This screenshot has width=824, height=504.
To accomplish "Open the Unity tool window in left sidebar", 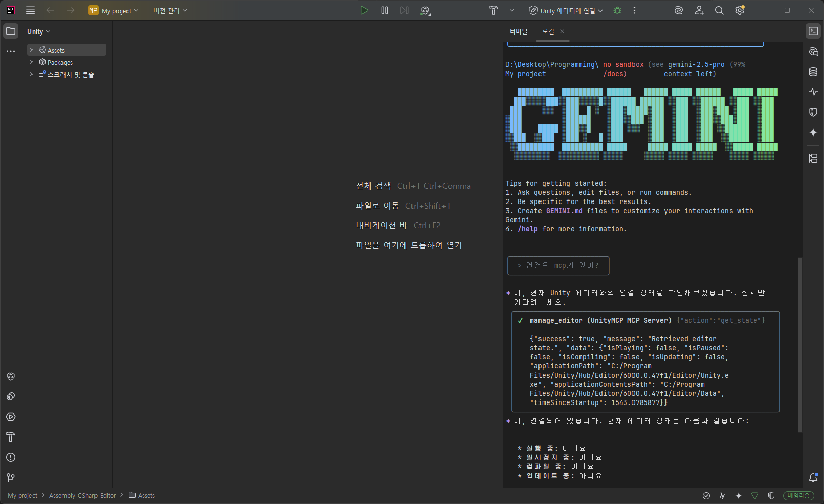I will click(x=11, y=376).
